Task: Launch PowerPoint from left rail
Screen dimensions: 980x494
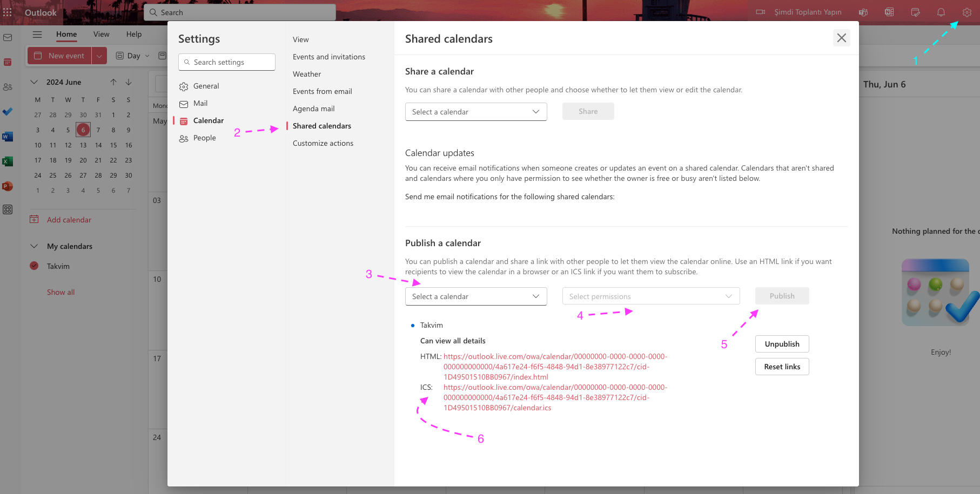Action: 8,186
